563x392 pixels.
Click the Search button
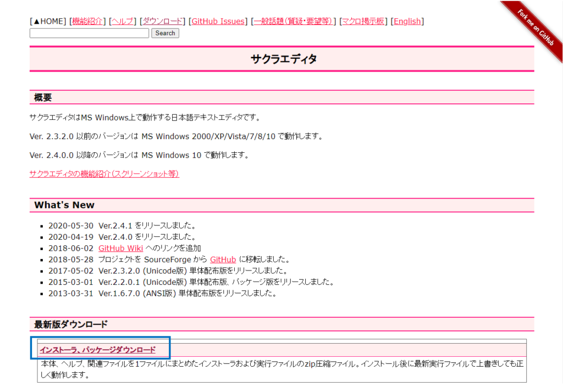coord(165,33)
